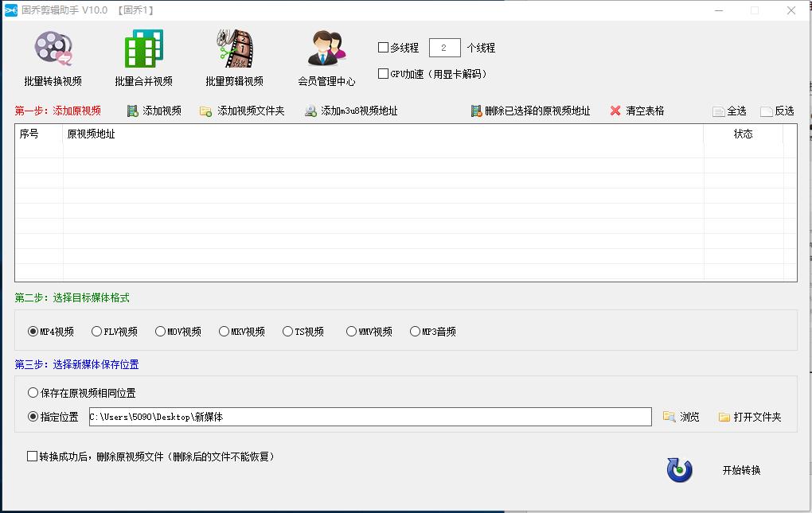Turn on GPU加速 decoding
This screenshot has width=812, height=513.
click(x=383, y=73)
